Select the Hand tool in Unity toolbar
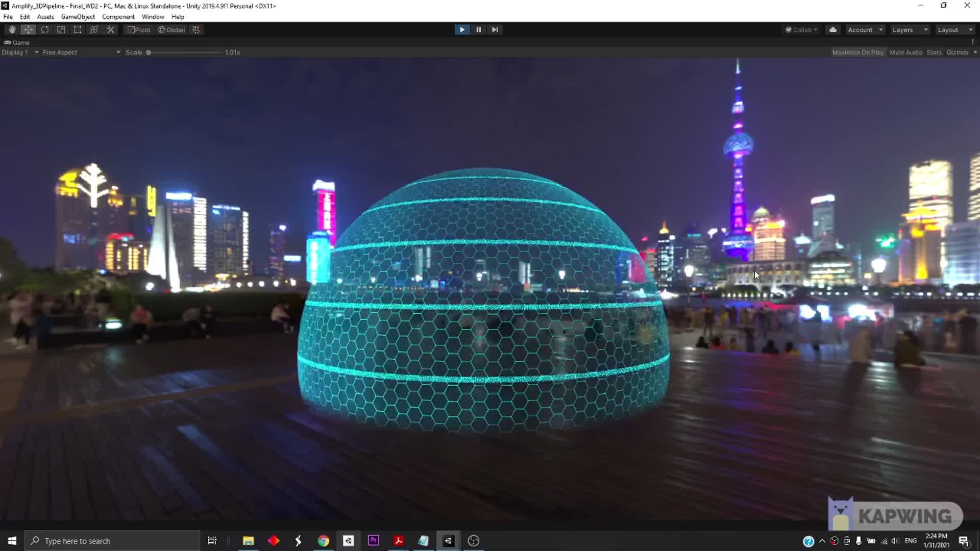This screenshot has height=551, width=980. [x=11, y=29]
